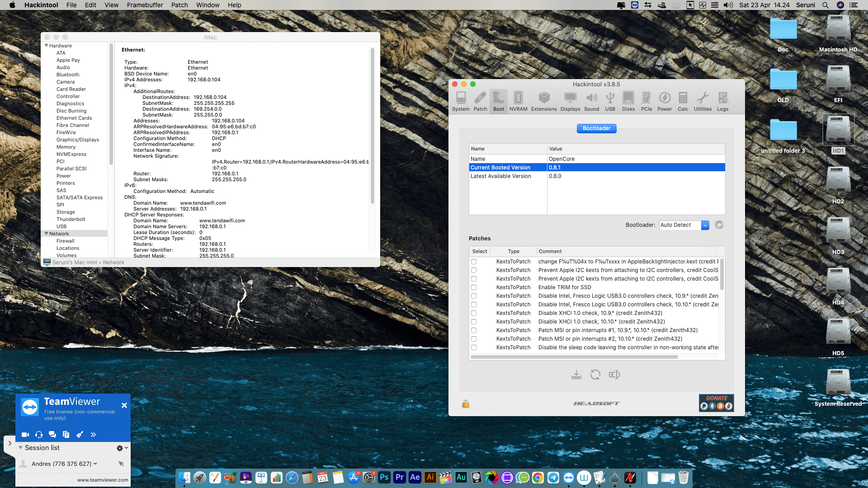This screenshot has width=868, height=488.
Task: Select the Sound toolbar icon
Action: point(591,101)
